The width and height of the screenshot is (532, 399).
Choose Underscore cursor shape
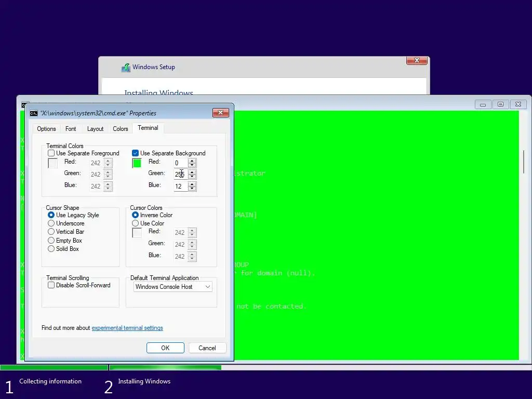point(51,223)
